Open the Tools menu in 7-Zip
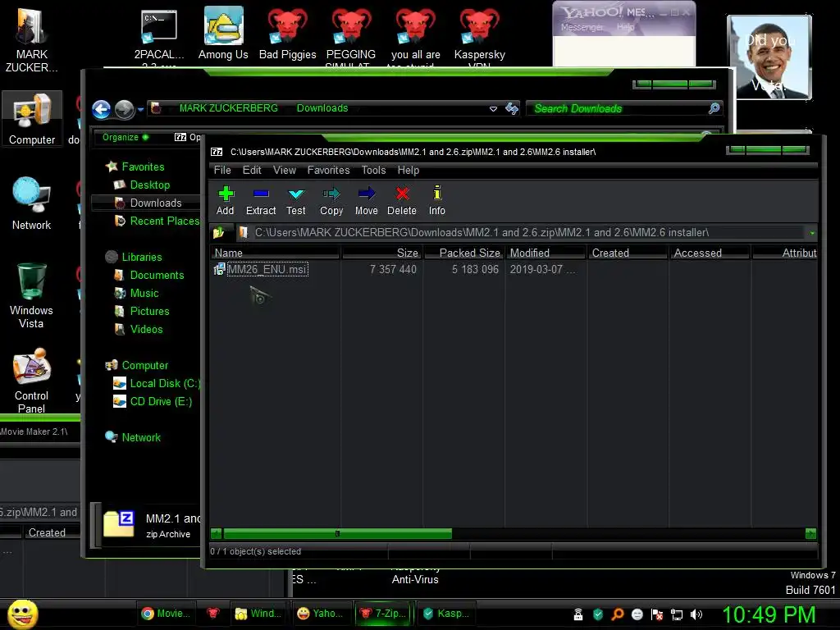The height and width of the screenshot is (630, 840). 373,170
